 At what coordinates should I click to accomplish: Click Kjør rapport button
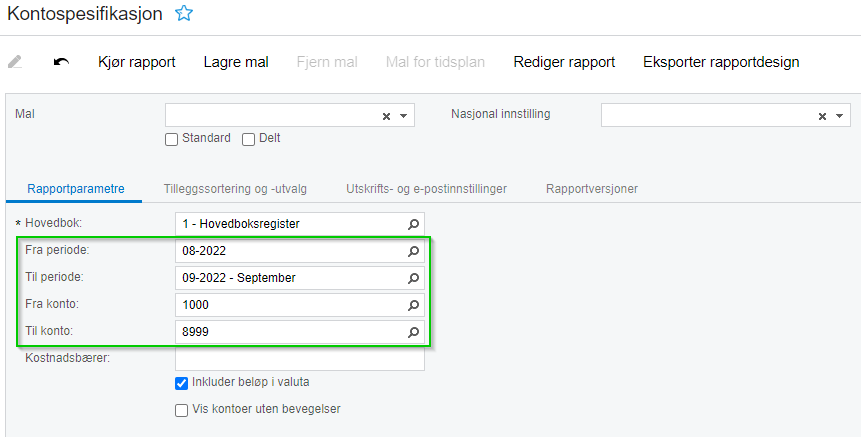(137, 62)
